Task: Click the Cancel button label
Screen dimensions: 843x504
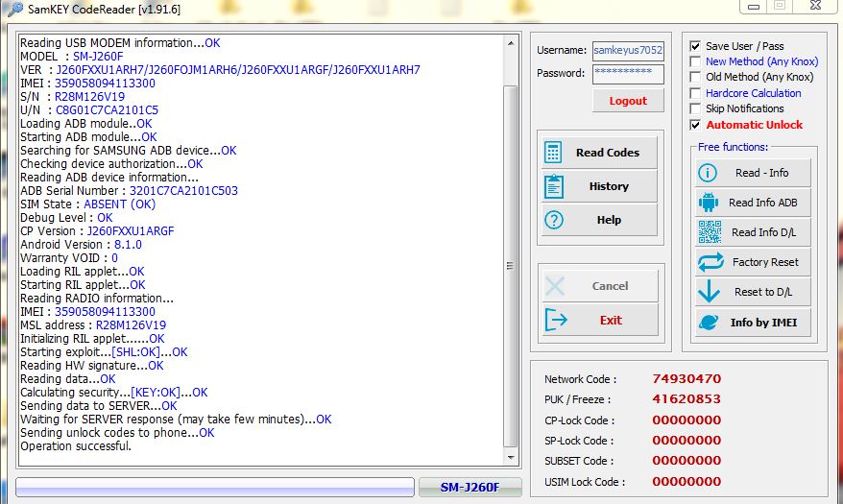Action: click(x=610, y=286)
